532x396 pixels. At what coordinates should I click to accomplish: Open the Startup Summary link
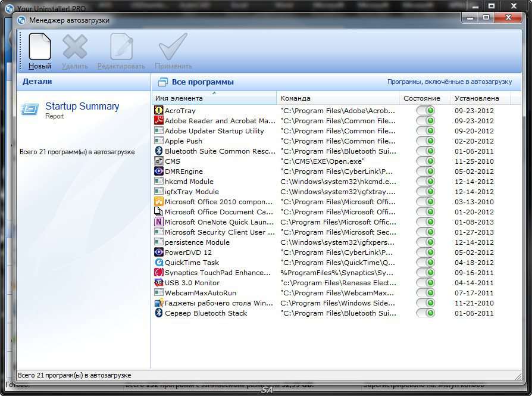click(x=82, y=107)
